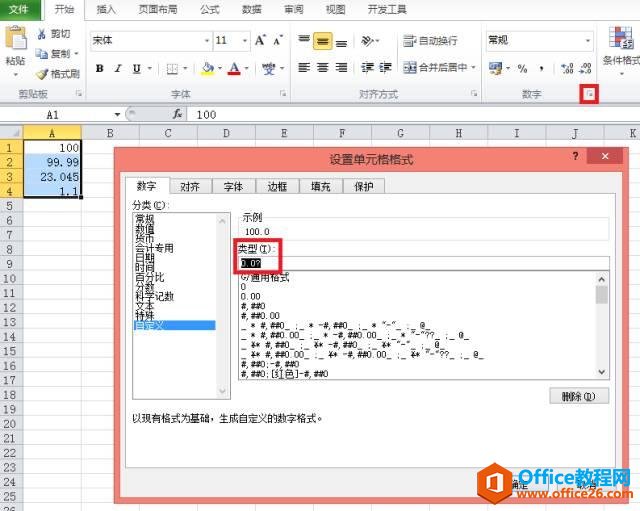This screenshot has height=511, width=640.
Task: Open the number group dialog launcher
Action: pos(589,94)
